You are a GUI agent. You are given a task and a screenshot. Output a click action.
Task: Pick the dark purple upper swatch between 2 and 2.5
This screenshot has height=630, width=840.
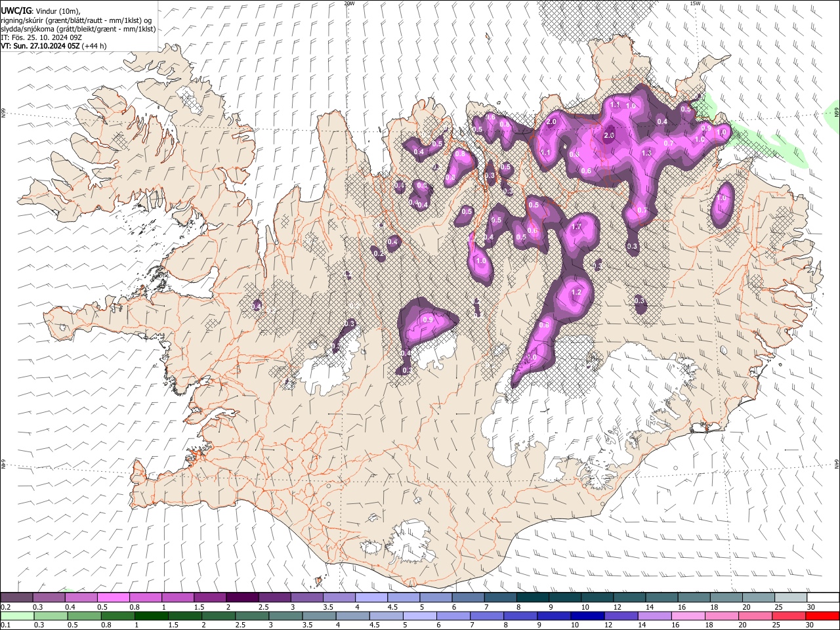click(x=242, y=598)
